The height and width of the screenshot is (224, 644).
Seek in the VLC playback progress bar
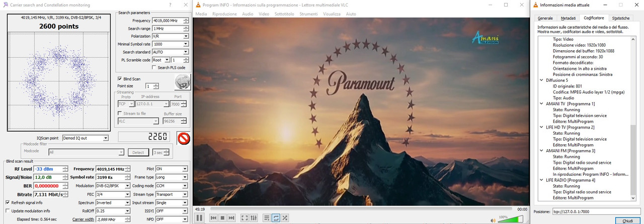pos(361,209)
